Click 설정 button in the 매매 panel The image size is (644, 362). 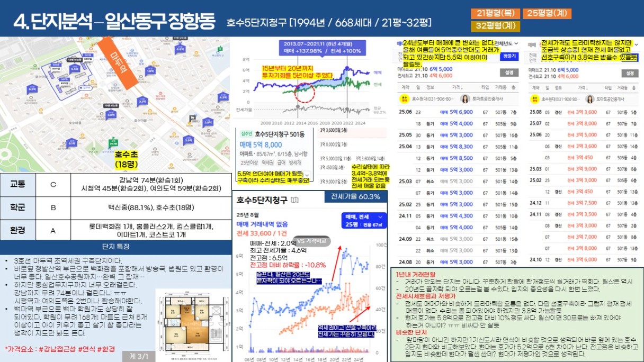(509, 72)
